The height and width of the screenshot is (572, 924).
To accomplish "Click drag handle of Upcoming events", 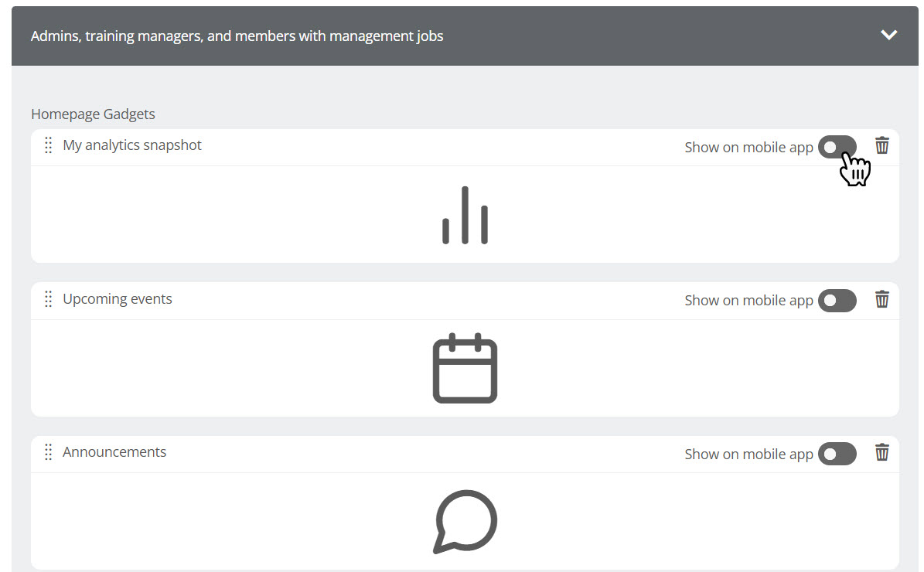I will pyautogui.click(x=48, y=299).
